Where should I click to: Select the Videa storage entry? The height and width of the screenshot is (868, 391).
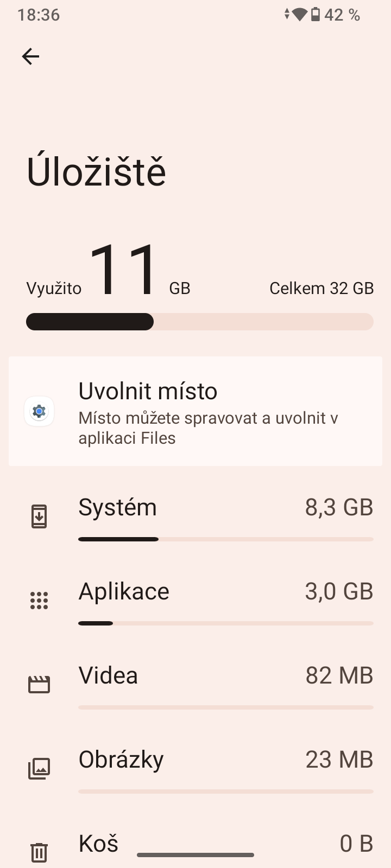click(x=225, y=675)
